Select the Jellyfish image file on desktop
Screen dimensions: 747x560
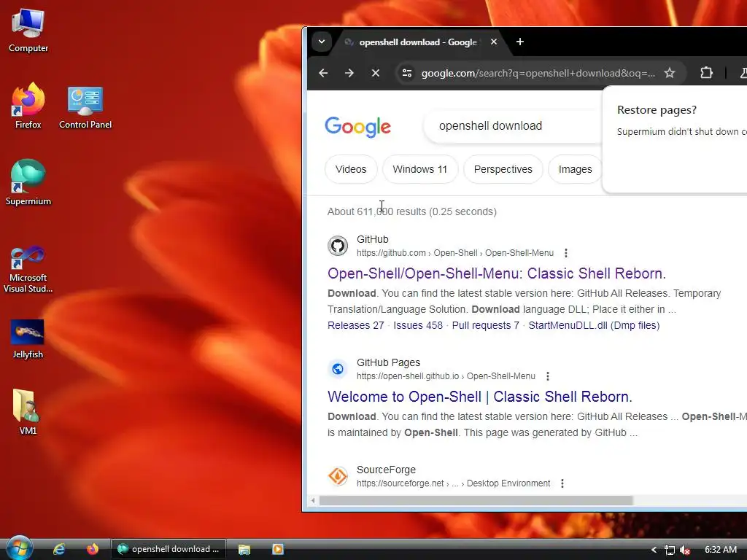click(x=28, y=339)
